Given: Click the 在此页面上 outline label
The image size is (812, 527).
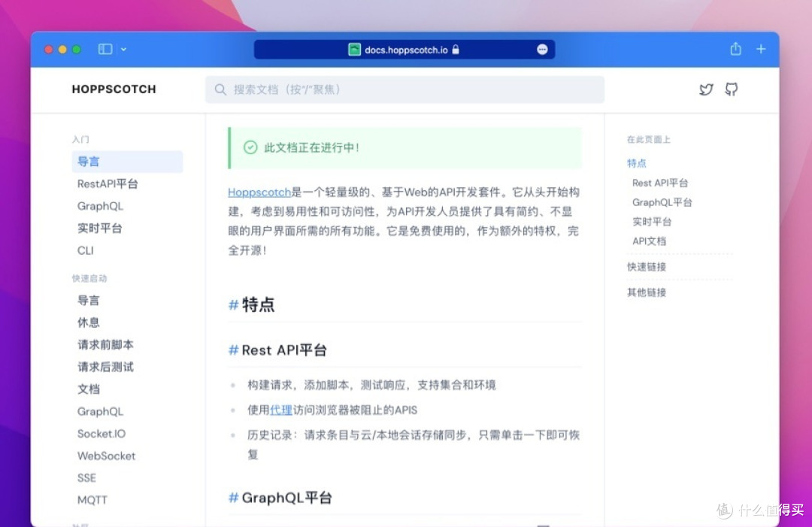Looking at the screenshot, I should click(648, 139).
